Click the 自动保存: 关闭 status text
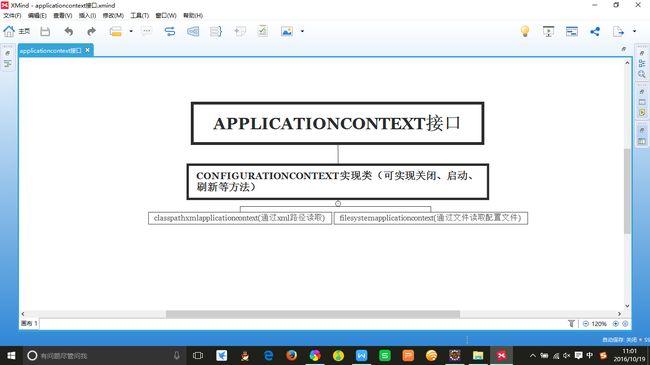 pos(619,340)
